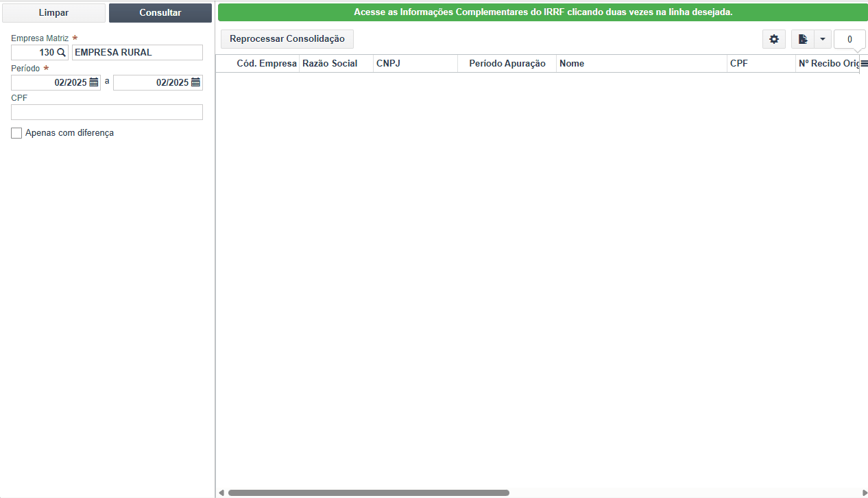The image size is (868, 498).
Task: Click the right scroll arrow
Action: click(865, 493)
